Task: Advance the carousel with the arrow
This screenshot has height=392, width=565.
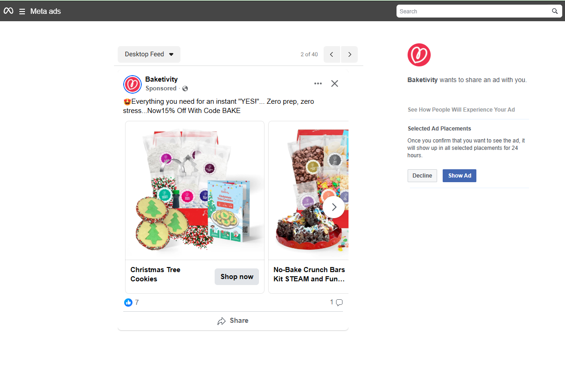Action: [334, 207]
